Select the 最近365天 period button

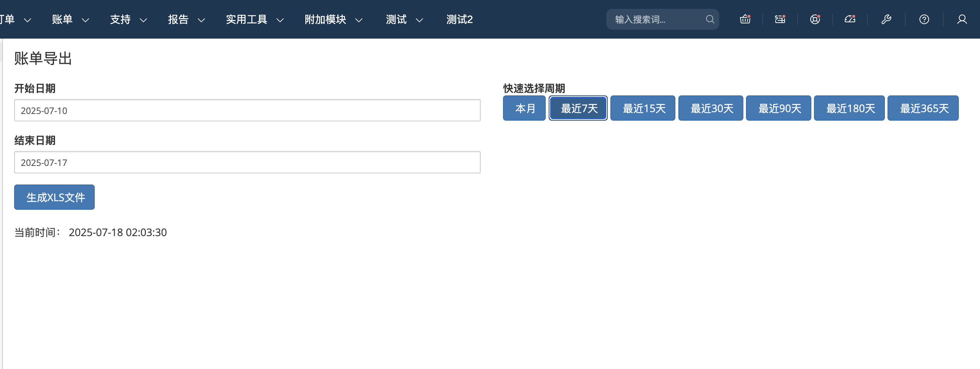[x=923, y=108]
